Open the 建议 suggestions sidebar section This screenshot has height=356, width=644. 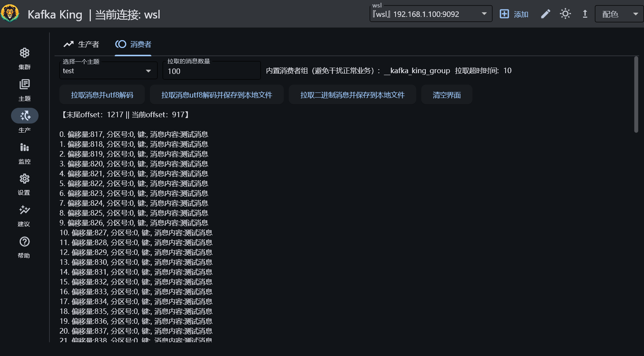coord(24,216)
